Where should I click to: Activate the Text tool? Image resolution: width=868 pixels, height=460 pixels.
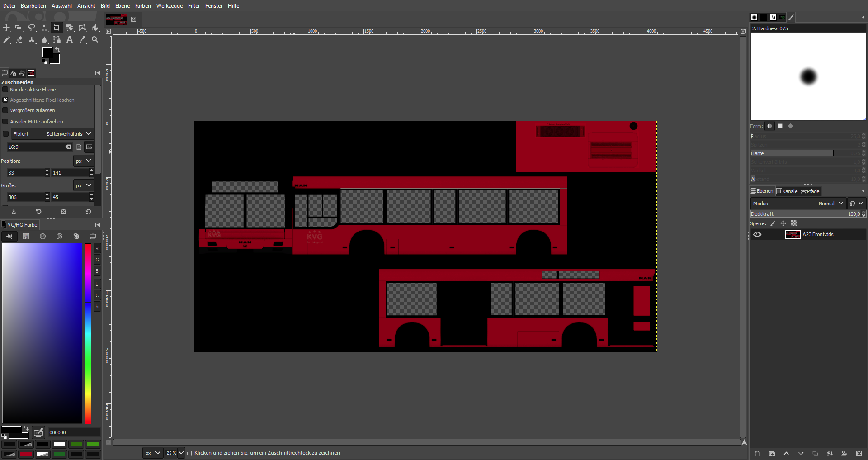coord(70,40)
